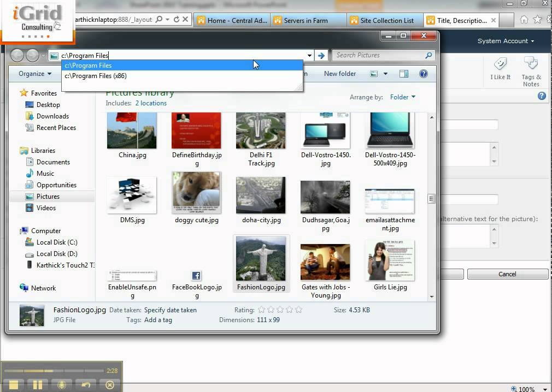
Task: Set rating to five stars
Action: [x=298, y=310]
